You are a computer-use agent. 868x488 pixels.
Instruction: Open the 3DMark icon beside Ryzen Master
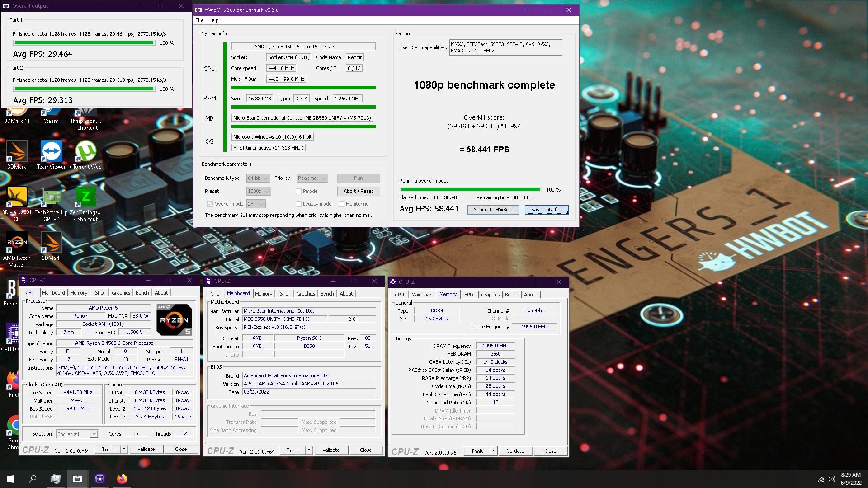(51, 246)
